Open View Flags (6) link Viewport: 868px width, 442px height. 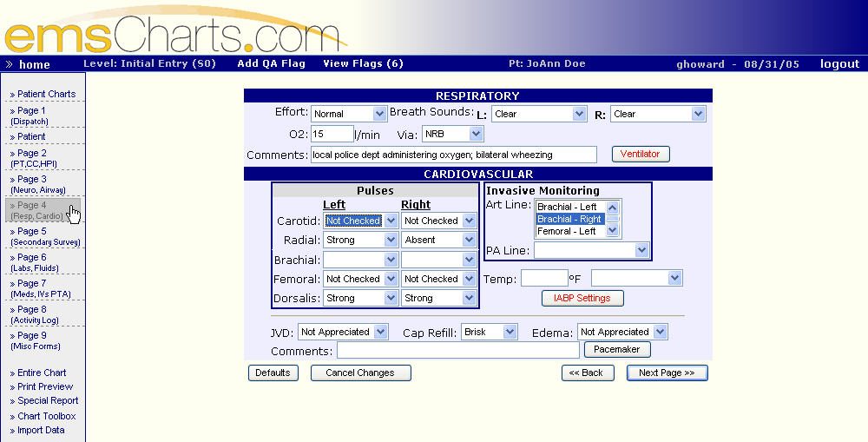[x=363, y=63]
